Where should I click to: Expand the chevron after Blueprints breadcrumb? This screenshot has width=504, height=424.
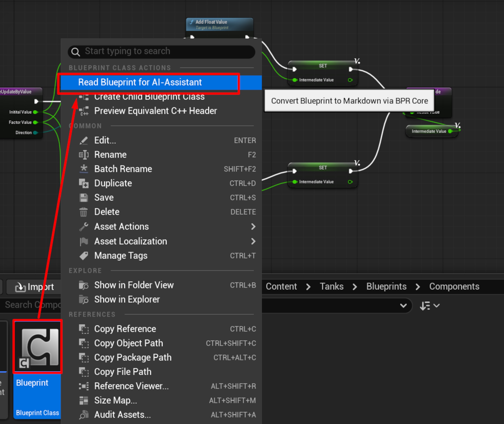coord(418,287)
